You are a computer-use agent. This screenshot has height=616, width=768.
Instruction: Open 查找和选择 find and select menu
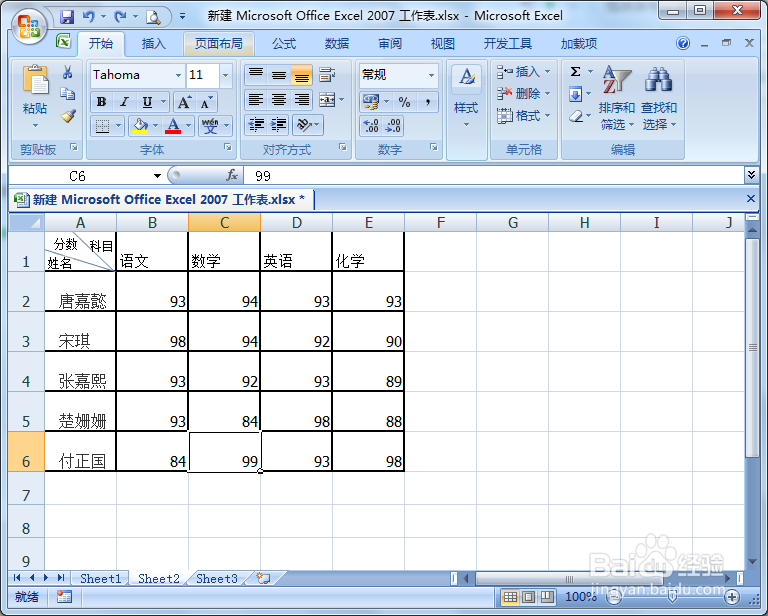(659, 98)
